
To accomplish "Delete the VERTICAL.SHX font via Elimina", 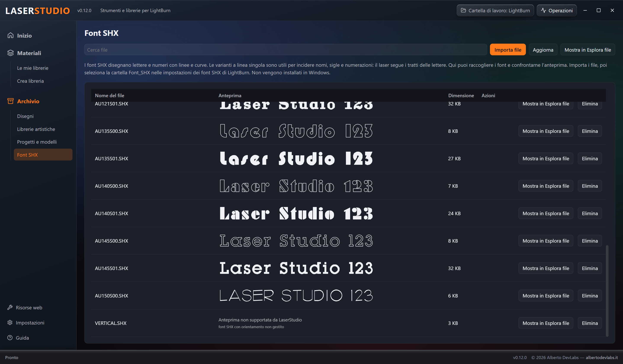I will (590, 323).
